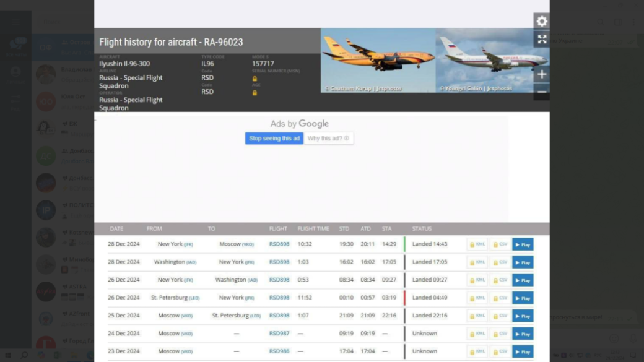Click 'Landed 04:49' status text

430,298
